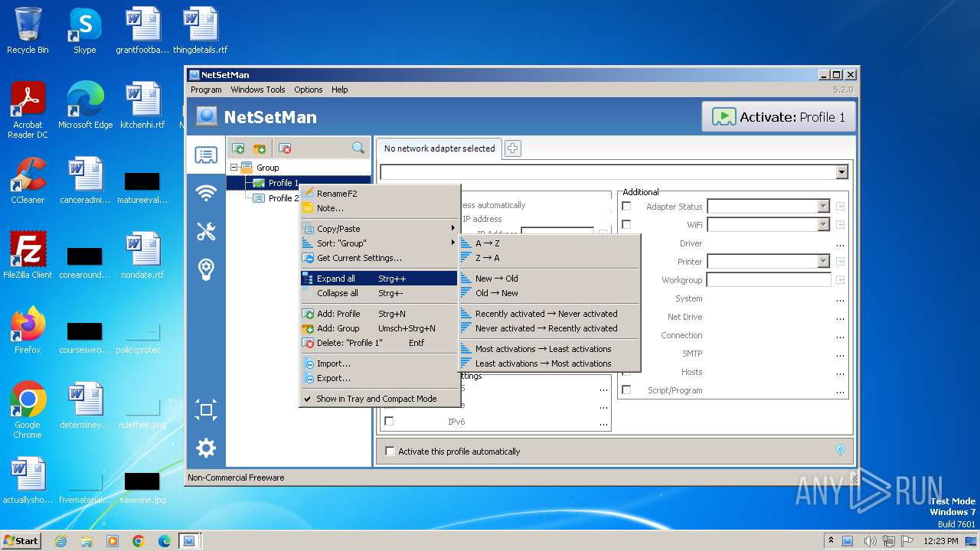
Task: Add a network adapter tab with plus
Action: click(513, 148)
